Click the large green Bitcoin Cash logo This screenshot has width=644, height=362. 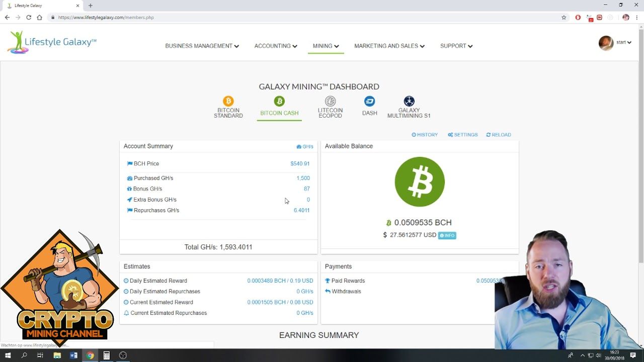coord(420,182)
